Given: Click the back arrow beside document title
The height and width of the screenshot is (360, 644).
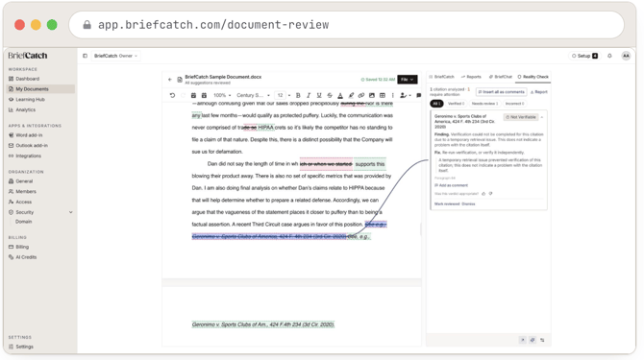Looking at the screenshot, I should click(x=170, y=80).
